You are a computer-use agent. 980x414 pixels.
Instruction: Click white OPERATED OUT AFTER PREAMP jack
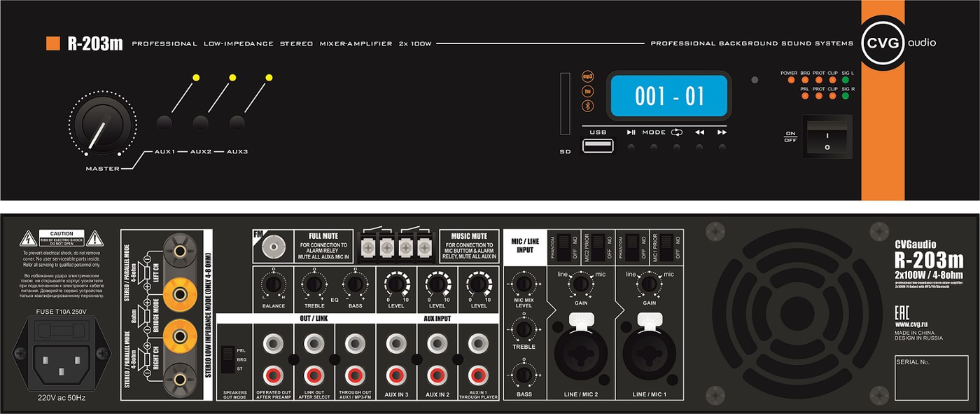(272, 343)
